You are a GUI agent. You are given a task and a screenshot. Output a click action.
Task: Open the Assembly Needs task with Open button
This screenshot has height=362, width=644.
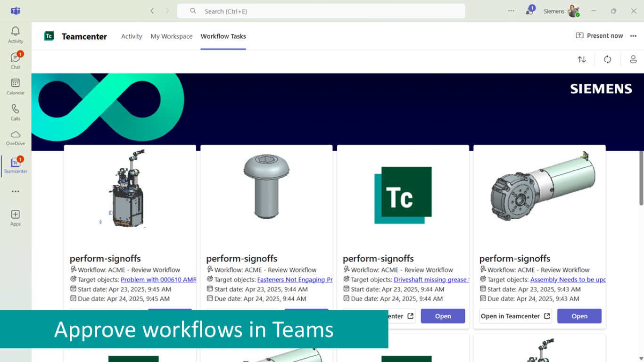click(x=579, y=316)
